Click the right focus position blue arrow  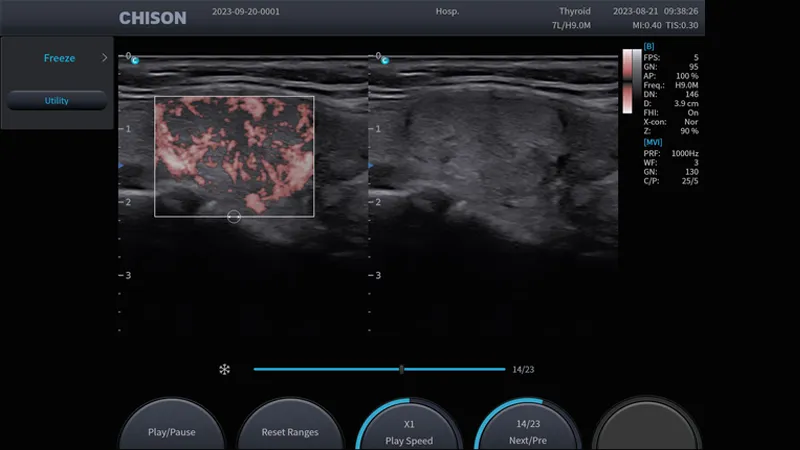point(371,166)
